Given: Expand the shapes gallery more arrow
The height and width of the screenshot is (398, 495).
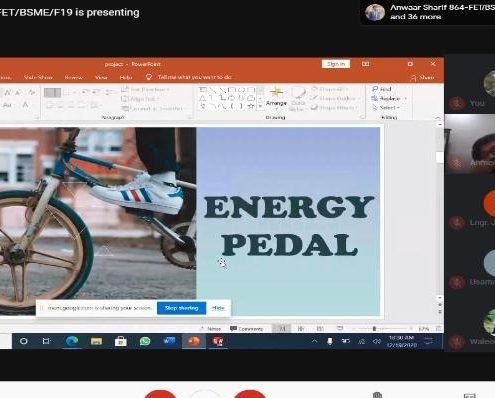Looking at the screenshot, I should (x=260, y=106).
